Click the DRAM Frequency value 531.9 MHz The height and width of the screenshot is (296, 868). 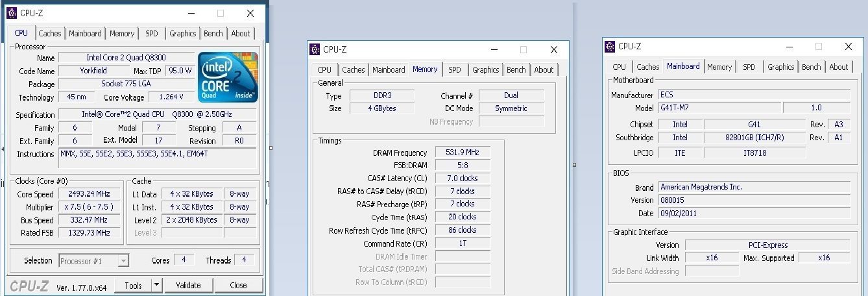click(x=463, y=153)
